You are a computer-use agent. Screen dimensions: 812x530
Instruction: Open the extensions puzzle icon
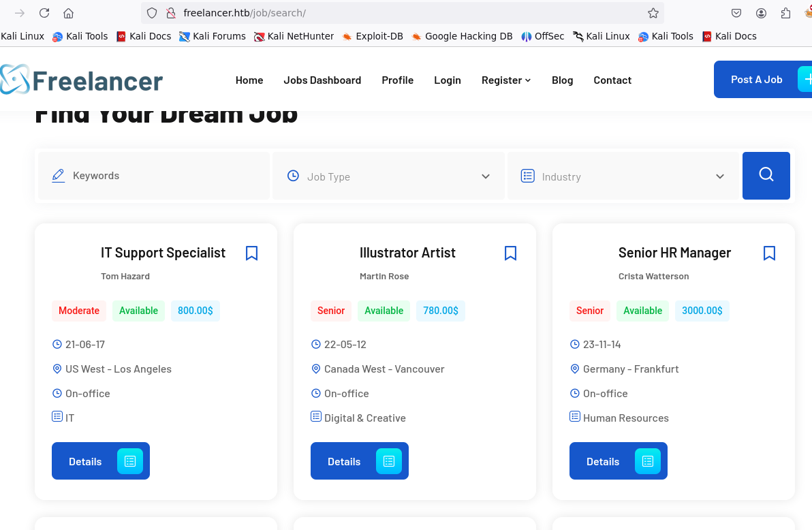click(x=785, y=13)
